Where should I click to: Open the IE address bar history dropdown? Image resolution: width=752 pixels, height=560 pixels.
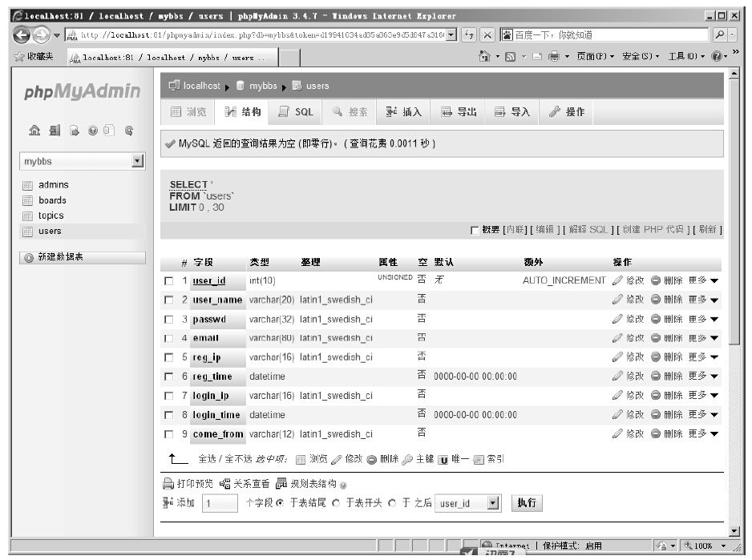point(451,35)
